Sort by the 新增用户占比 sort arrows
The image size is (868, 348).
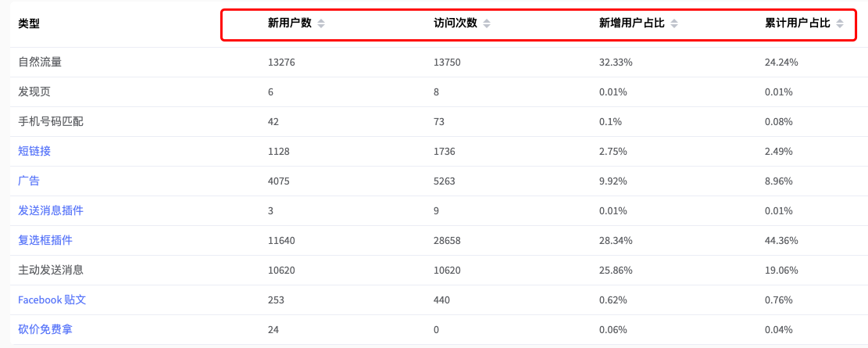coord(673,23)
